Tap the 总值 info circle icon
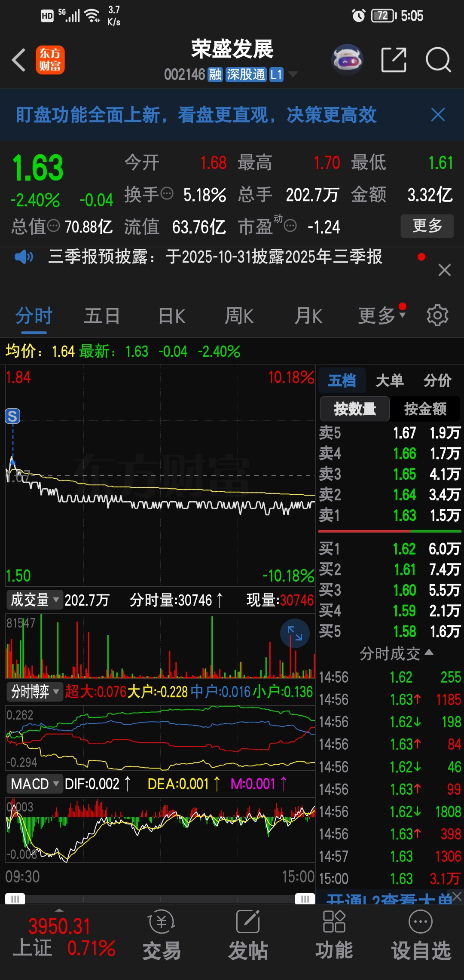Viewport: 464px width, 980px height. pyautogui.click(x=53, y=225)
